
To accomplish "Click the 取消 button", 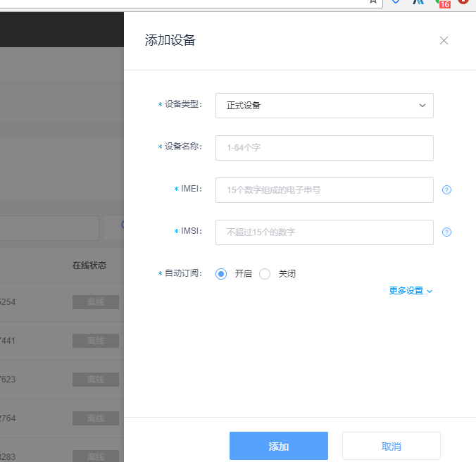I will point(392,446).
